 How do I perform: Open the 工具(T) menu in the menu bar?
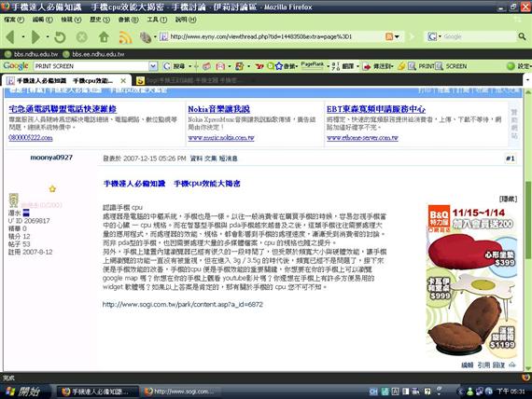(x=157, y=20)
